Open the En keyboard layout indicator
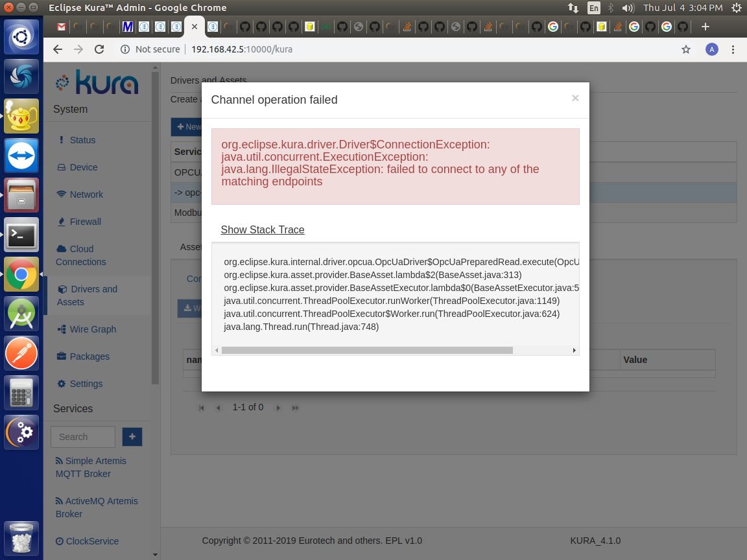The height and width of the screenshot is (560, 747). tap(593, 8)
